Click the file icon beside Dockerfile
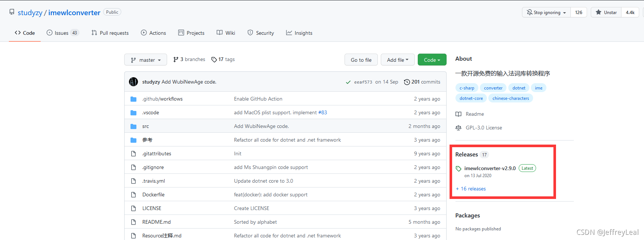The image size is (644, 240). 133,195
